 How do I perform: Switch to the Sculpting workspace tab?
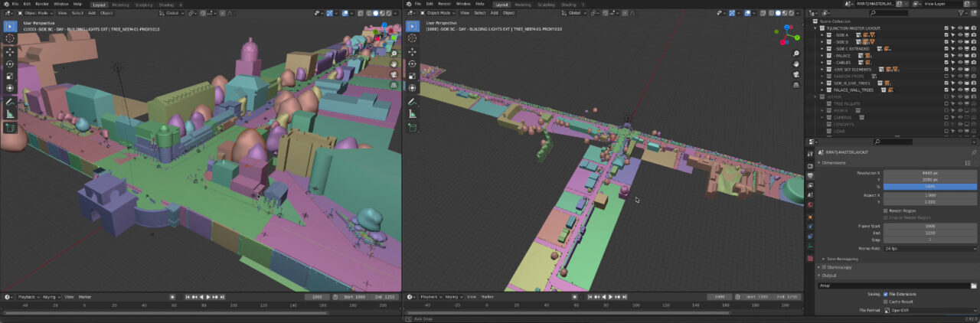point(143,4)
